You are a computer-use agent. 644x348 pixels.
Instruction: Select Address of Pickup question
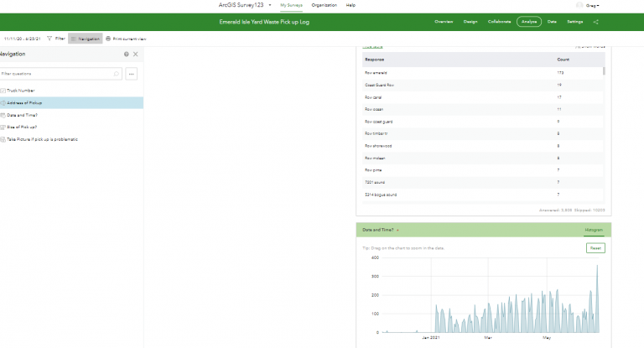point(71,102)
